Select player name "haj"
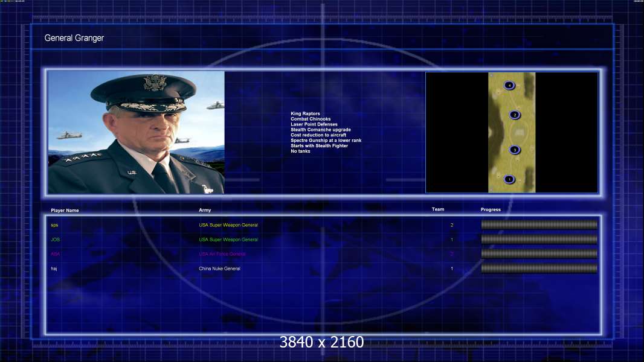The image size is (644, 362). (54, 268)
